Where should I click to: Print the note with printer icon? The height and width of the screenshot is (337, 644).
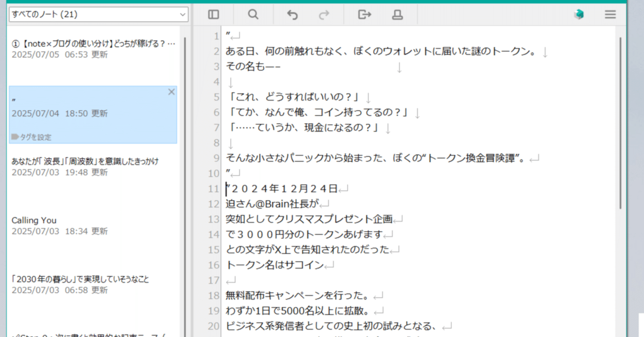[x=397, y=15]
